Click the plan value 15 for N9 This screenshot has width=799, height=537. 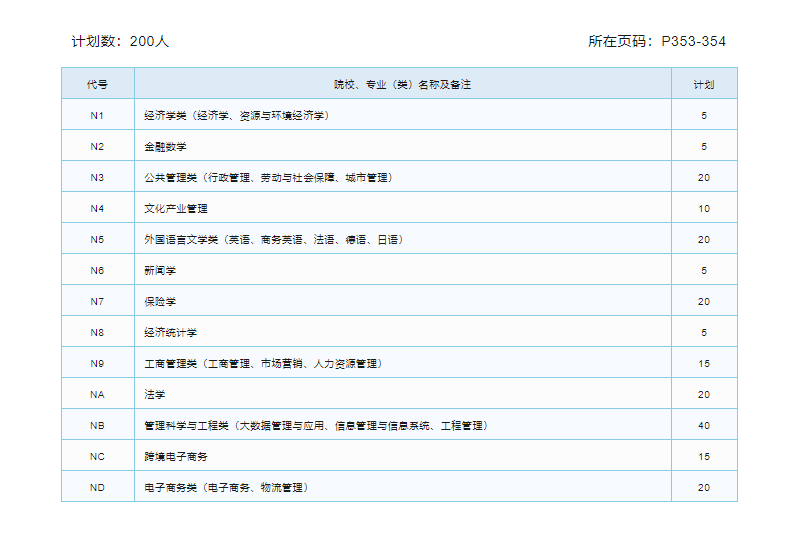704,364
